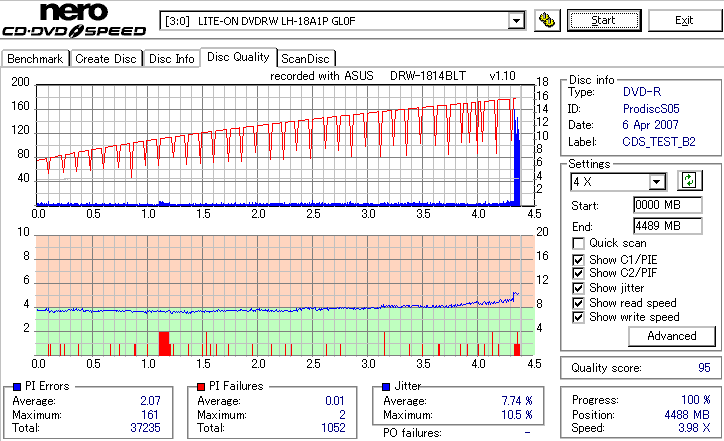Viewport: 724px width, 441px height.
Task: Click the Progress value 100 %
Action: point(695,400)
